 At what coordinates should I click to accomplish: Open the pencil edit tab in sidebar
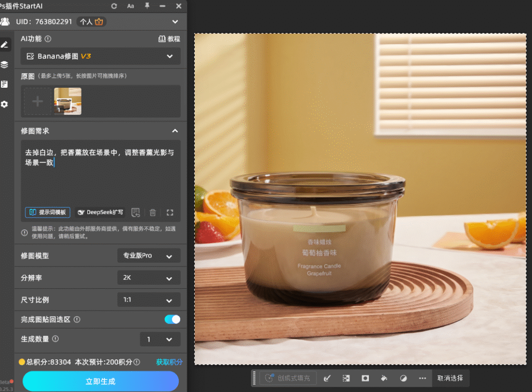click(5, 45)
